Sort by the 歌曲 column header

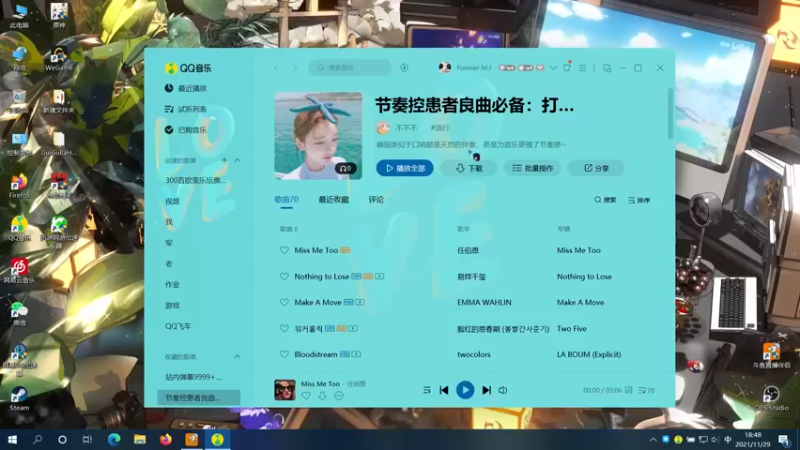[x=288, y=229]
